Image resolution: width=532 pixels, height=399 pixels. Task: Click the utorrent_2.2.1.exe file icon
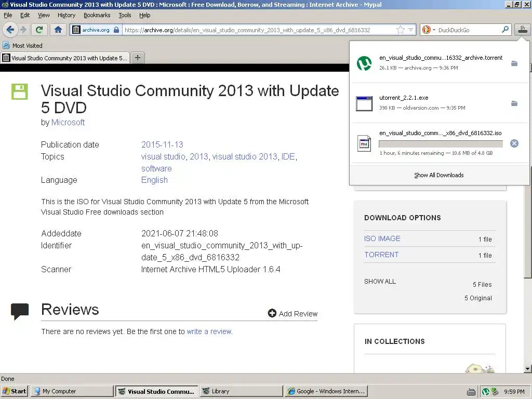pyautogui.click(x=364, y=103)
